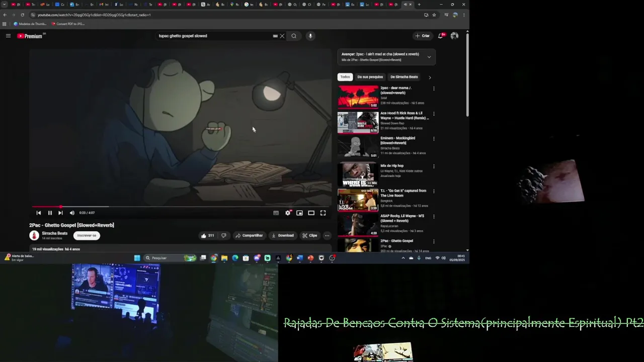
Task: Start voice search with the microphone
Action: pos(310,36)
